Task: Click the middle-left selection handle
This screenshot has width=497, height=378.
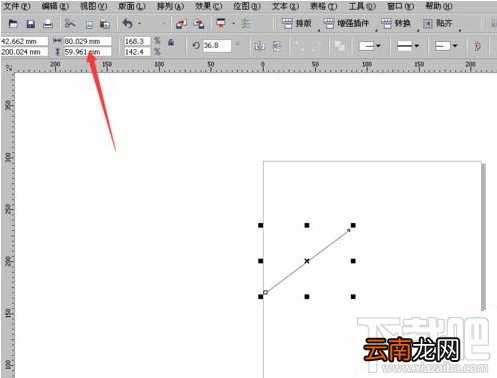Action: pyautogui.click(x=261, y=261)
